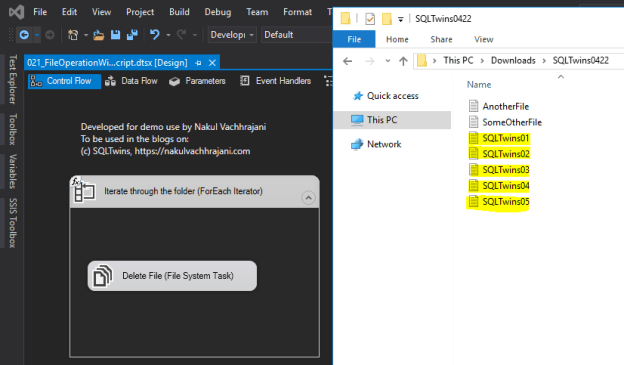Expand the Undo history dropdown arrow
Screen dimensions: 624x365
click(x=168, y=35)
